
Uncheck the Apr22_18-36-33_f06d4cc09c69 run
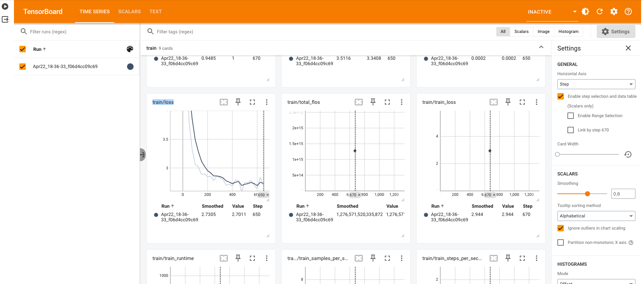pyautogui.click(x=23, y=67)
